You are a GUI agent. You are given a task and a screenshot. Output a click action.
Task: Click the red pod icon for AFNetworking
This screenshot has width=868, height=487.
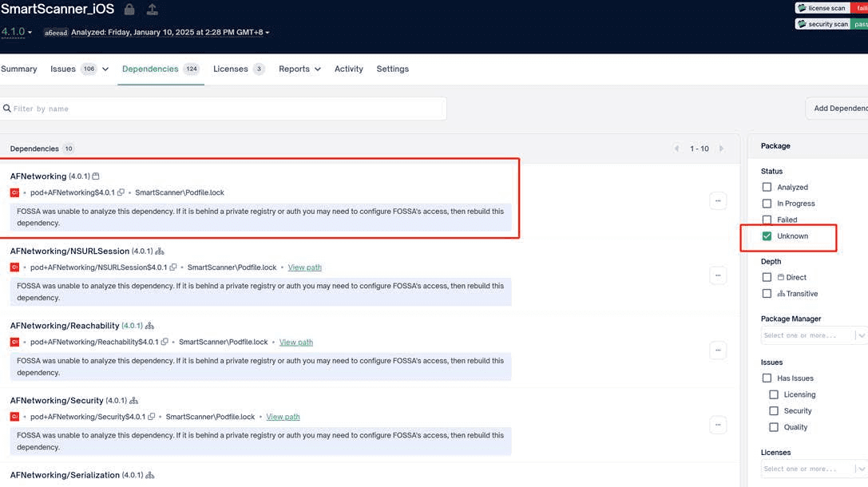point(14,192)
